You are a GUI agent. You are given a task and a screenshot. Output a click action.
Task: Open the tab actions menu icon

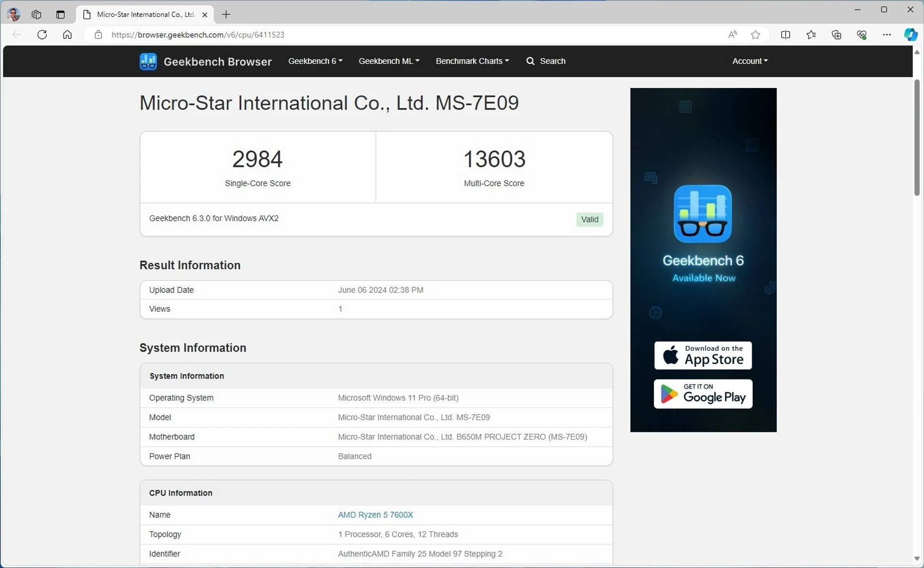click(x=60, y=14)
